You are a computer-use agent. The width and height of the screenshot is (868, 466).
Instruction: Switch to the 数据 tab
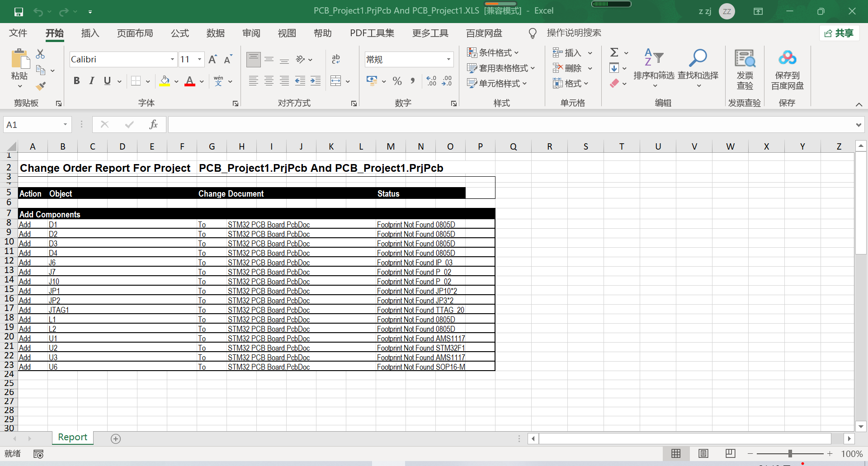pos(216,33)
